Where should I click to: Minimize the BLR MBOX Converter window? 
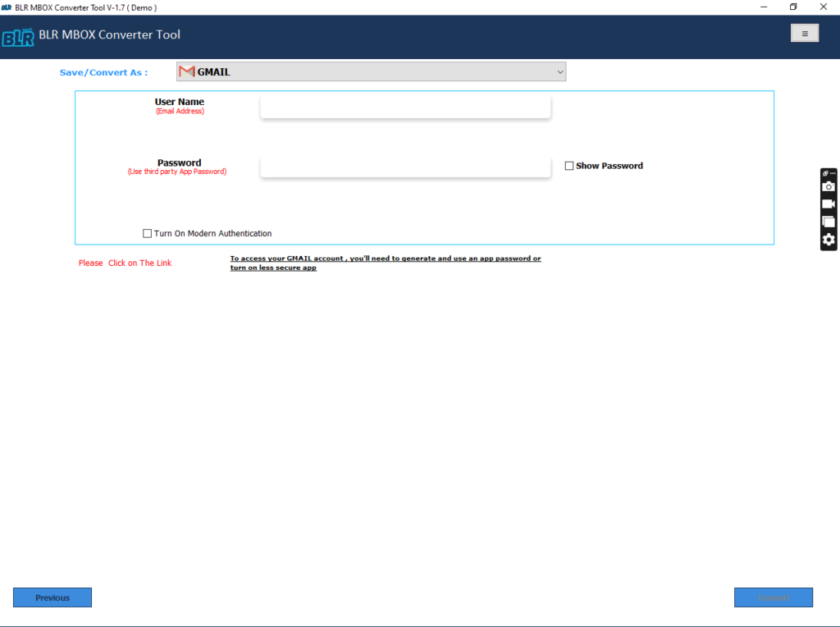[764, 7]
